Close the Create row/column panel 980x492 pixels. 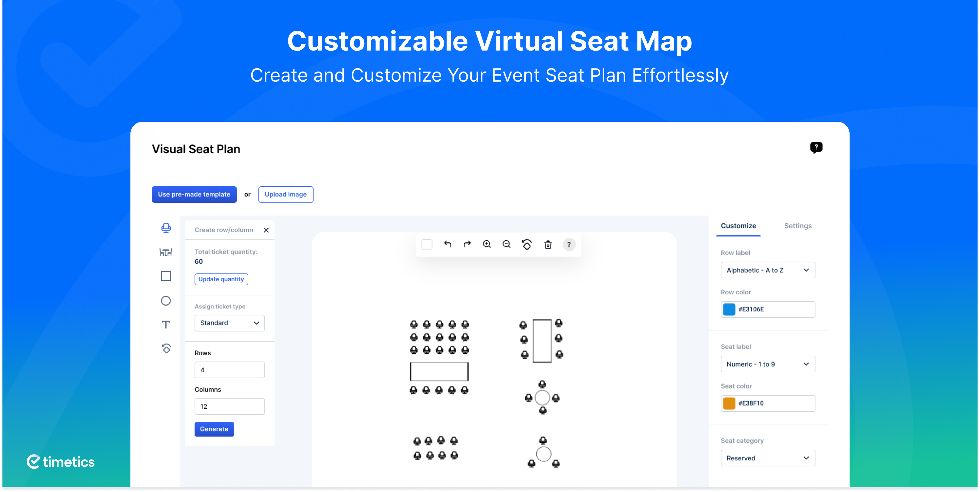pos(266,230)
